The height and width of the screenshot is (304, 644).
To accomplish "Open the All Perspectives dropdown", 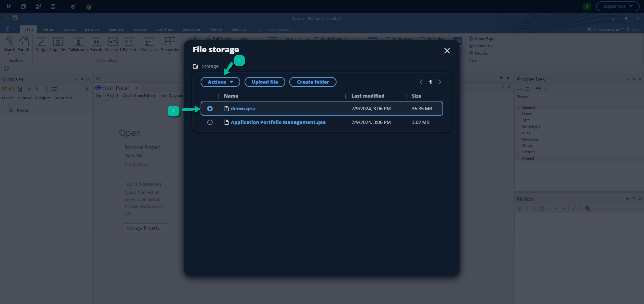I will click(x=605, y=29).
